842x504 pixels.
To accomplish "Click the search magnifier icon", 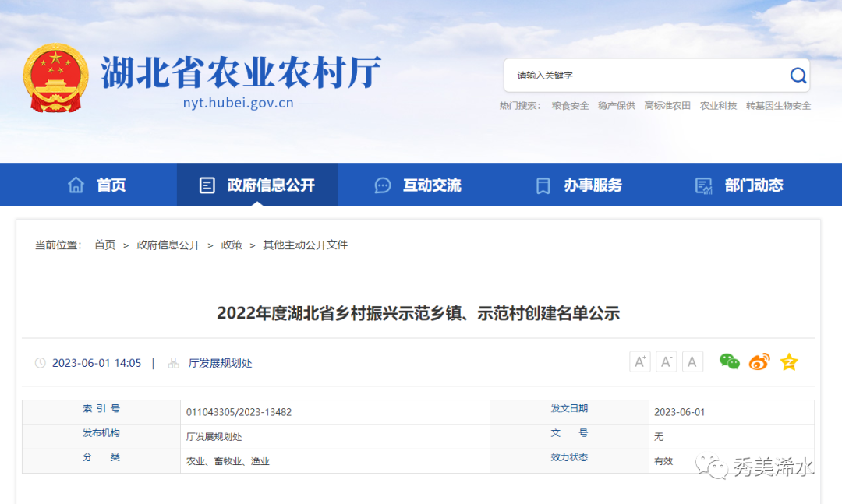I will pyautogui.click(x=798, y=75).
